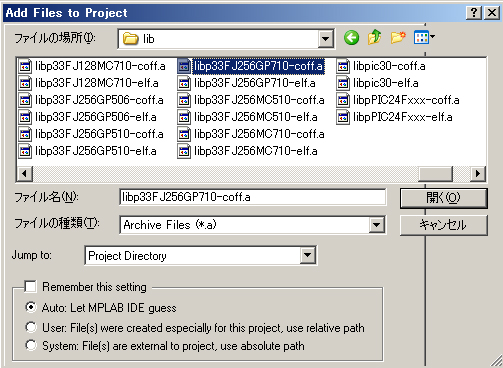
Task: Click icon of libp33FJ256GP710-elf.a
Action: [x=184, y=83]
